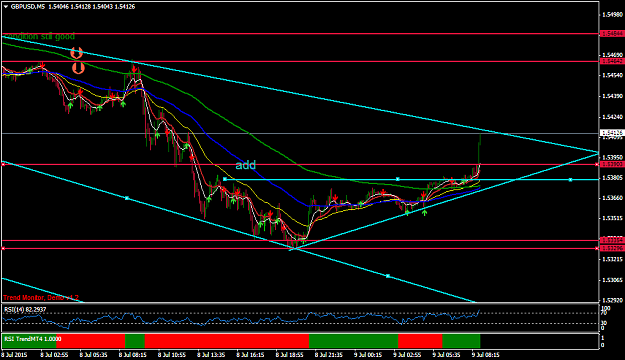Click the '8 Jul 16:15' time label
Image resolution: width=625 pixels, height=360 pixels.
(x=250, y=354)
